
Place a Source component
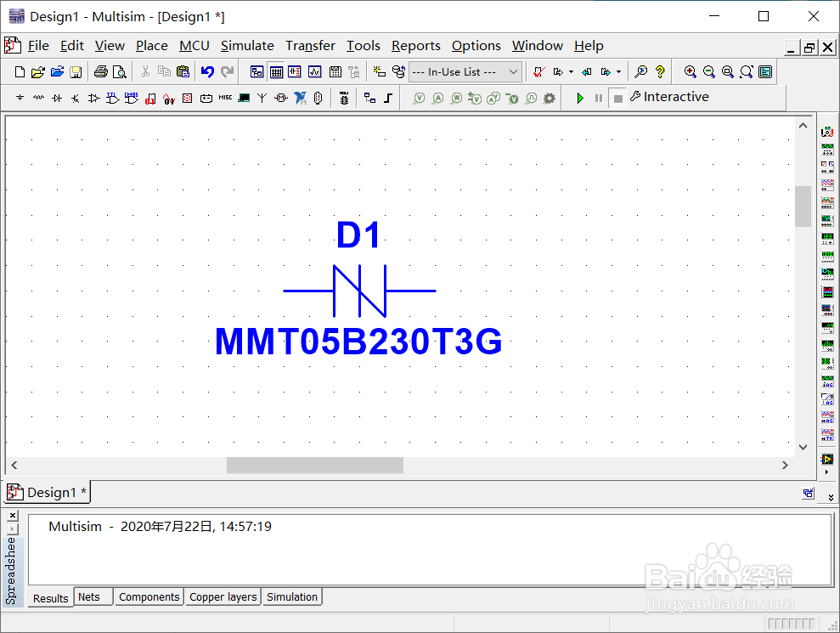pos(20,98)
